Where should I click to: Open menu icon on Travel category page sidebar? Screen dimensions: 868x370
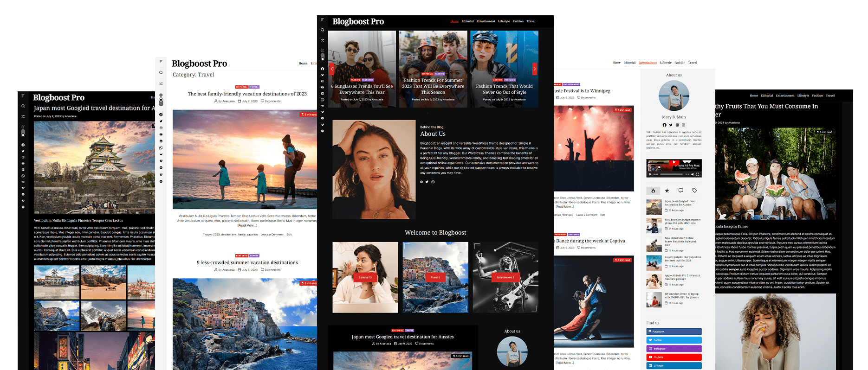pos(161,62)
